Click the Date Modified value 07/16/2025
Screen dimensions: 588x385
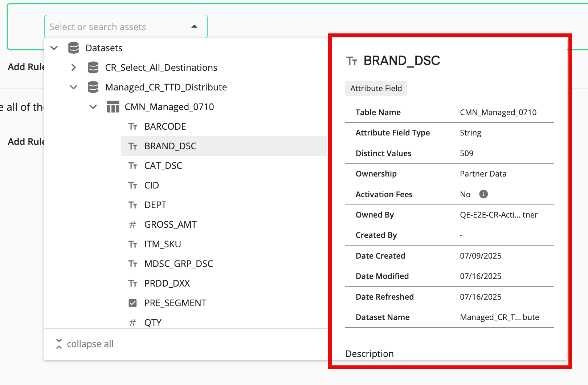pos(481,276)
